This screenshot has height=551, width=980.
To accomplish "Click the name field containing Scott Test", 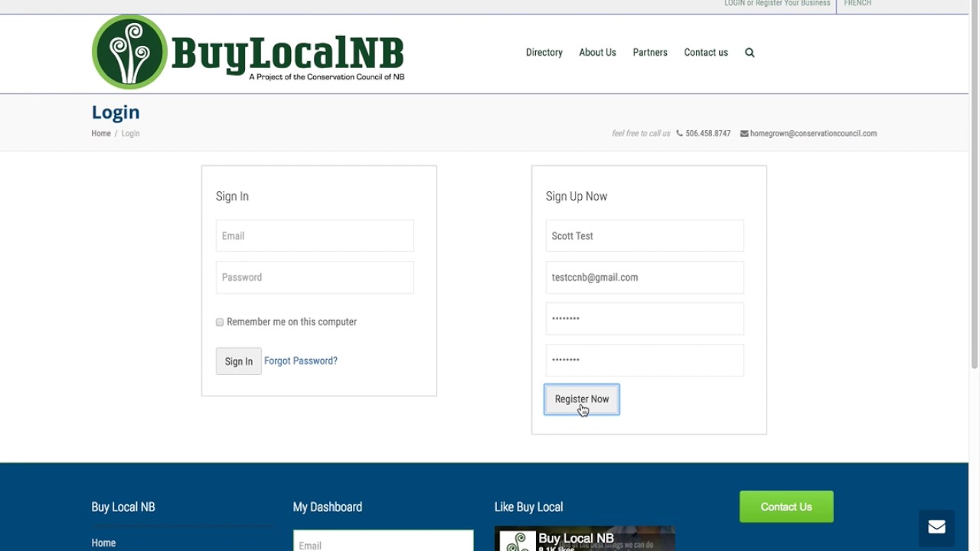I will coord(645,236).
